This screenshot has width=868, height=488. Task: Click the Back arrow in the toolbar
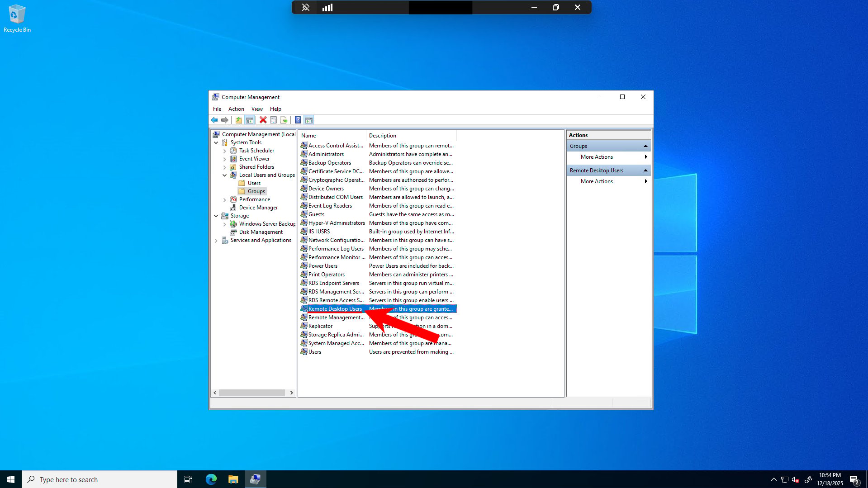click(x=214, y=120)
